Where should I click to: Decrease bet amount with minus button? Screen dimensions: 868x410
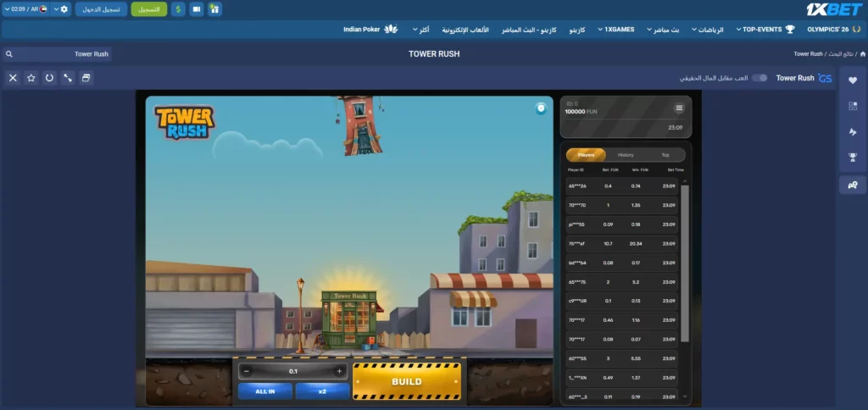247,371
